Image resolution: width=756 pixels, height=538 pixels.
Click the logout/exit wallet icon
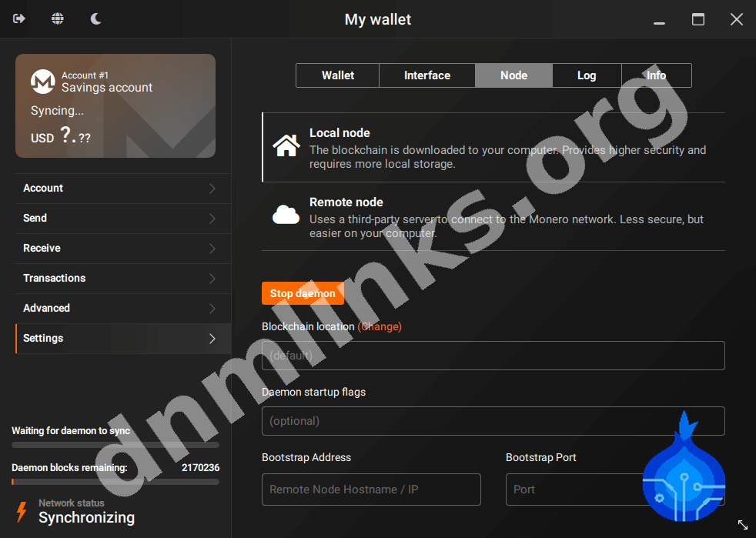tap(19, 19)
